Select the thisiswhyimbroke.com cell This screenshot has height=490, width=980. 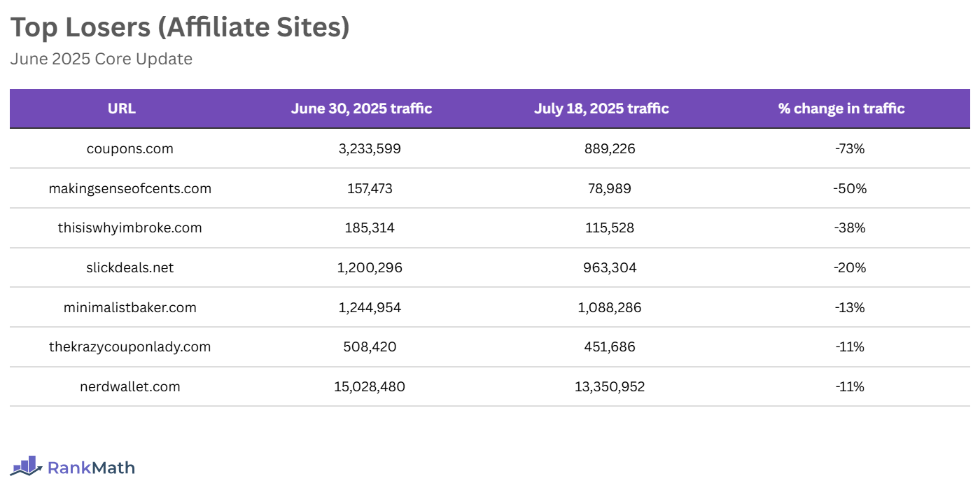pyautogui.click(x=130, y=227)
